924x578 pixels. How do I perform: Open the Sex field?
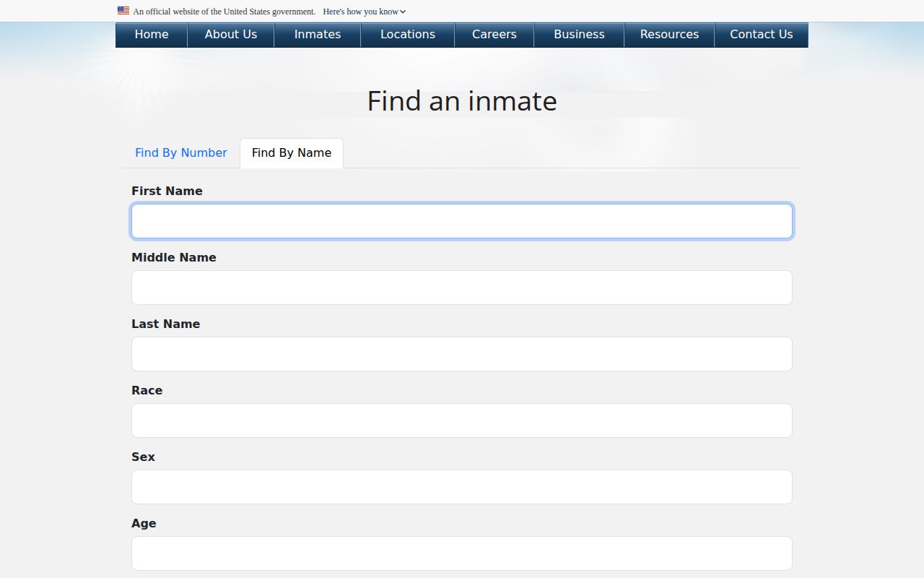click(462, 487)
